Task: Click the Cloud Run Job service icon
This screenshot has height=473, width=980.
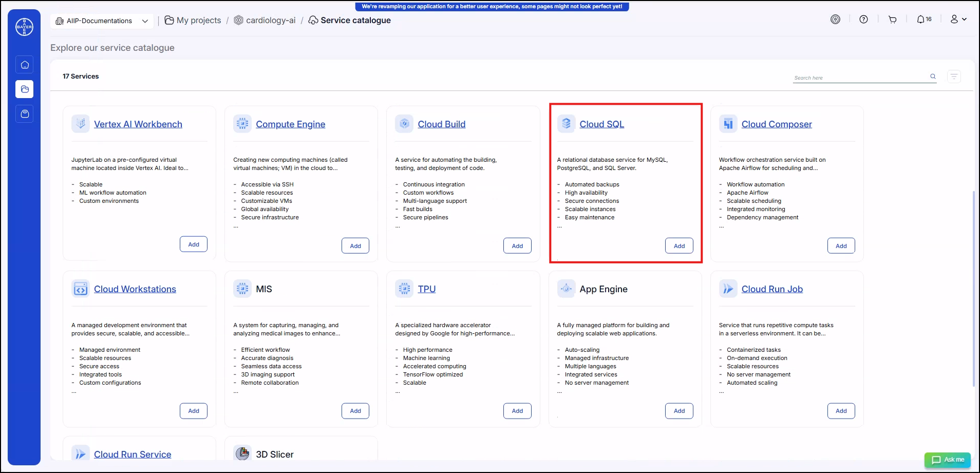Action: pyautogui.click(x=728, y=289)
